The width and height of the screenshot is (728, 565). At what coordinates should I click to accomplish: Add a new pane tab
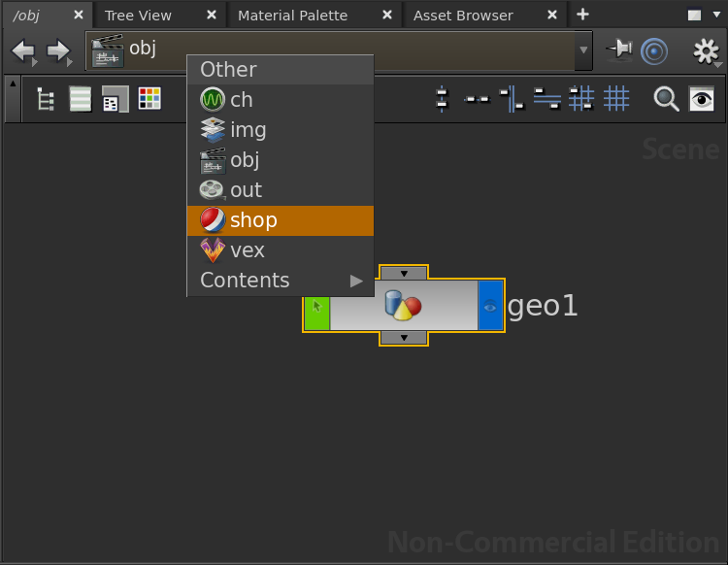[582, 15]
